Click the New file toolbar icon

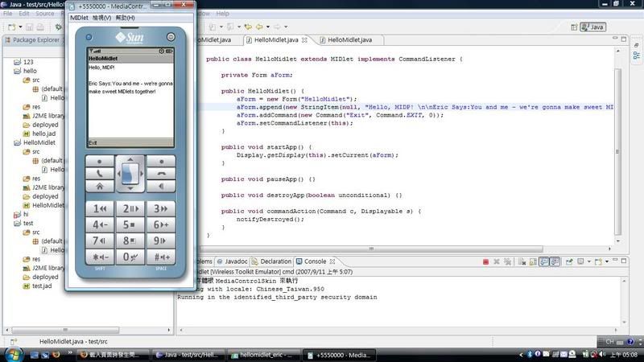pos(11,27)
